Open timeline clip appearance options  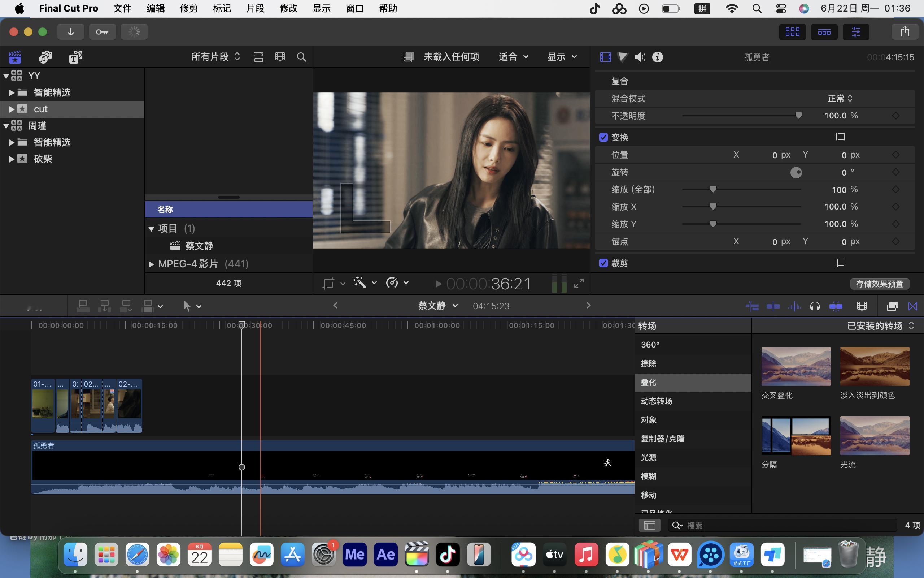click(862, 306)
